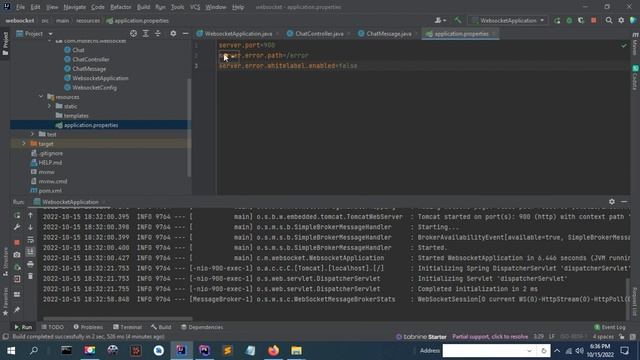Expand the static folder
This screenshot has height=360, width=640.
click(x=50, y=106)
